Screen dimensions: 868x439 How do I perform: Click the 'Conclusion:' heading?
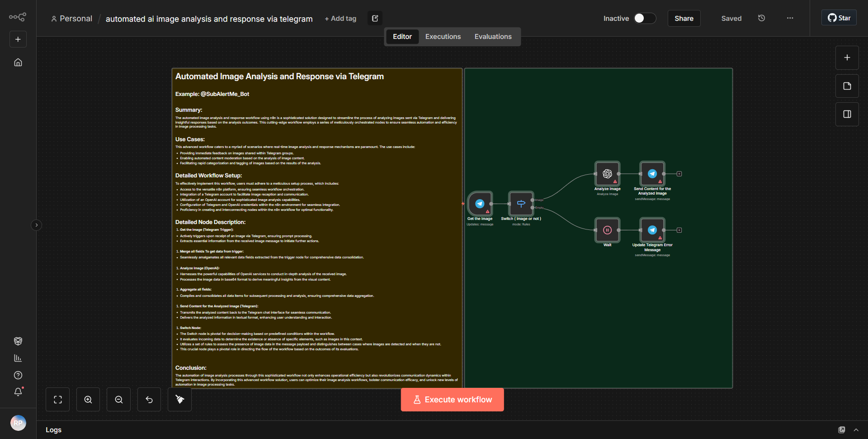(x=191, y=368)
